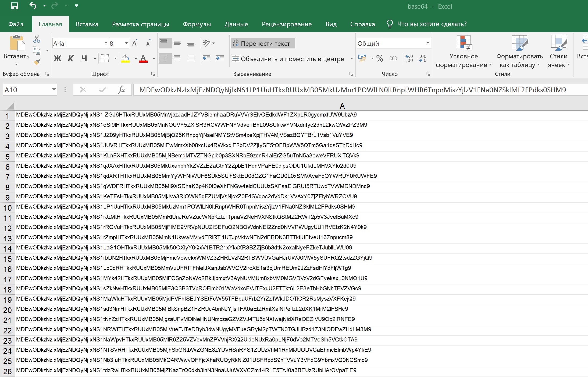588x377 pixels.
Task: Toggle underline formatting (Ч)
Action: pyautogui.click(x=84, y=58)
